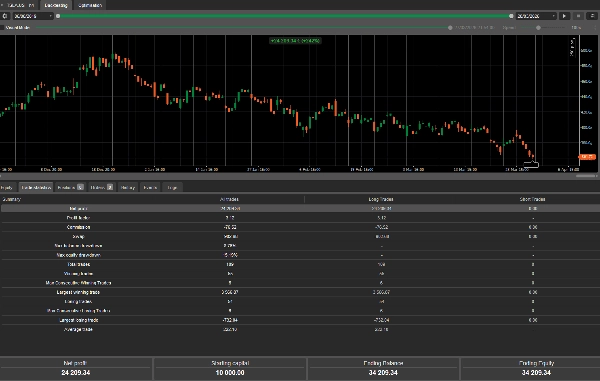Screen dimensions: 600x381
Task: Select the cBot instance tab at top left
Action: [x=20, y=5]
